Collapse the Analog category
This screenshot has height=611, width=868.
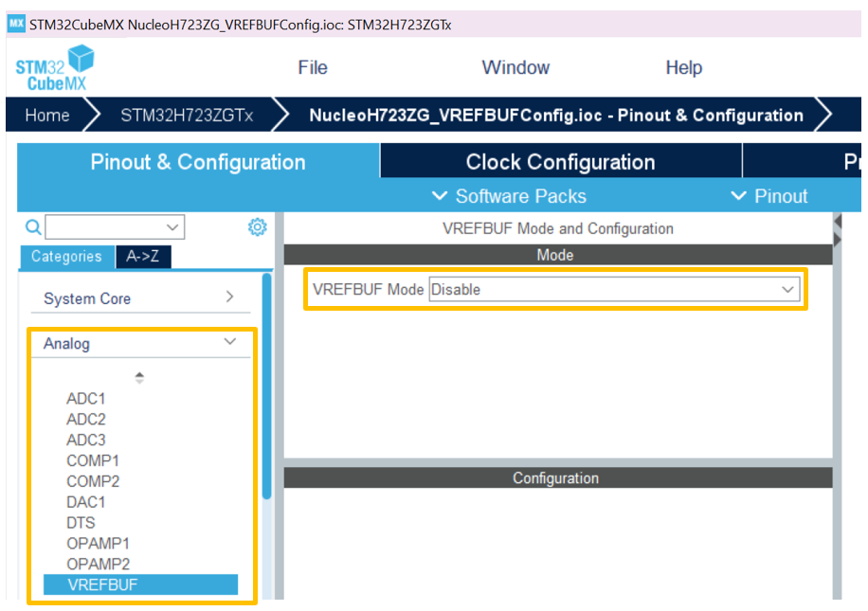coord(140,343)
